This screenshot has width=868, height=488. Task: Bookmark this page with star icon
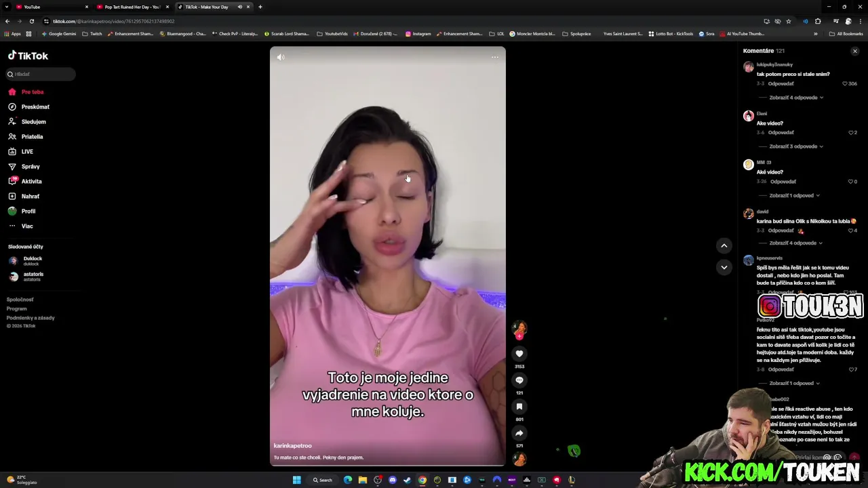(x=789, y=21)
